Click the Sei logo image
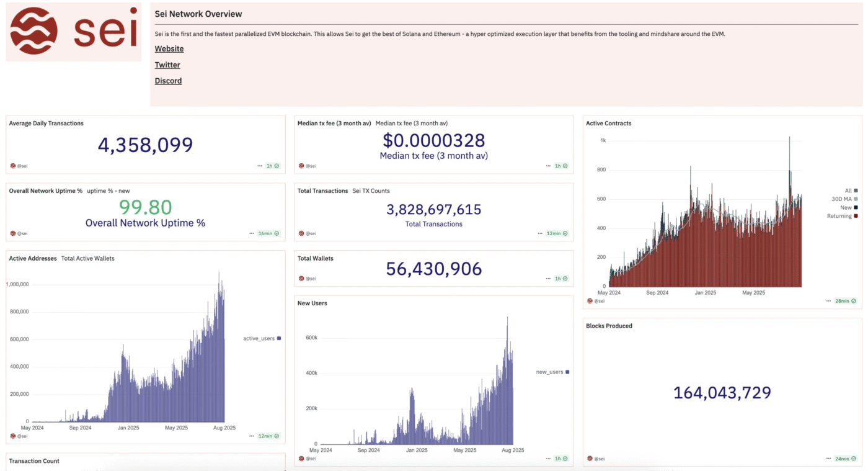Image resolution: width=868 pixels, height=471 pixels. pos(74,32)
